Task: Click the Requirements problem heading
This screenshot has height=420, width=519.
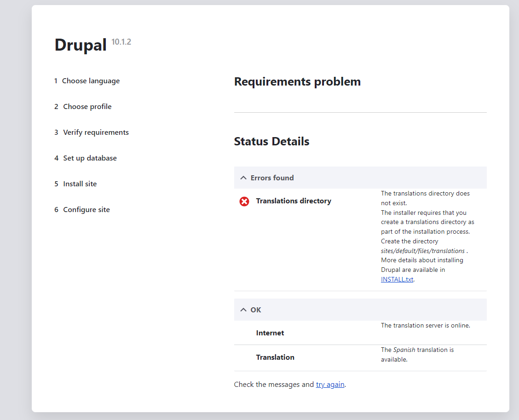Action: [297, 82]
